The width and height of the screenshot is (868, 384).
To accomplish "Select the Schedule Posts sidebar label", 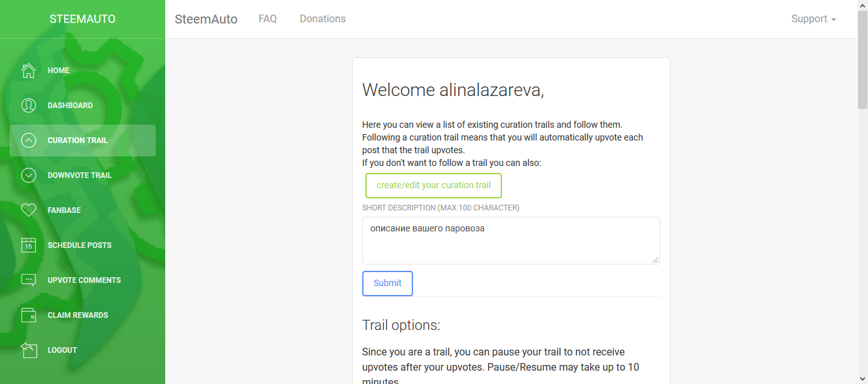I will 79,245.
